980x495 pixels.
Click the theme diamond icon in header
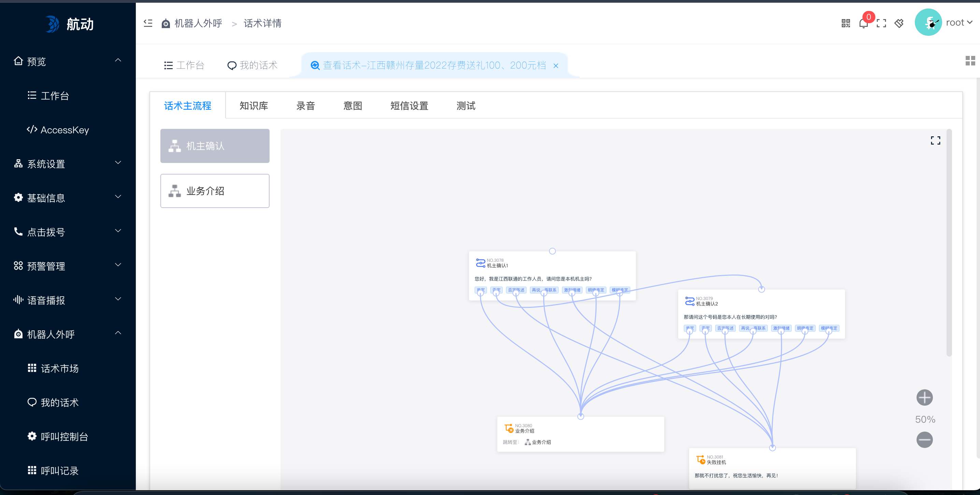[x=899, y=23]
